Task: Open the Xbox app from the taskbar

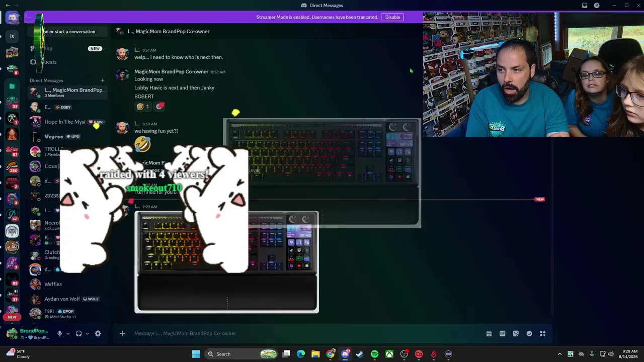Action: [389, 354]
